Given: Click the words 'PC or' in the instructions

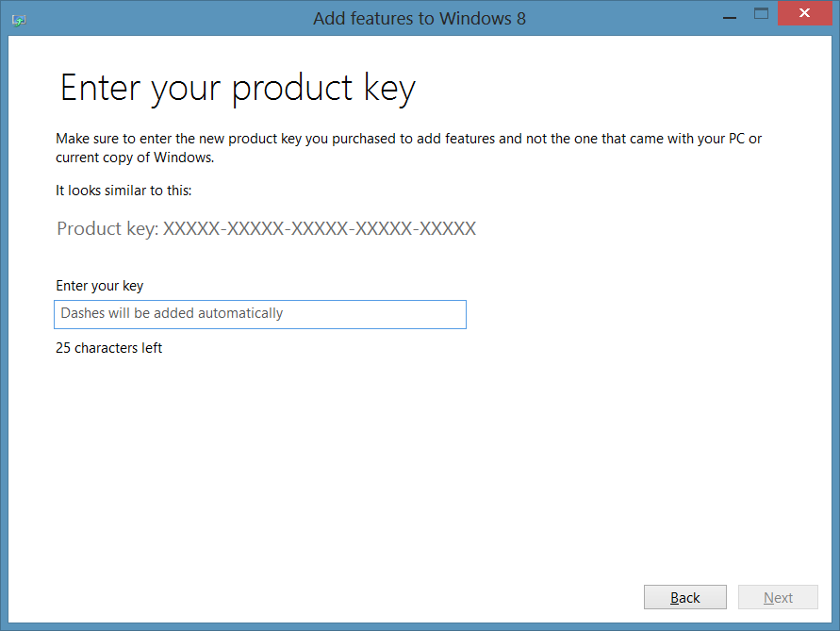Looking at the screenshot, I should click(x=743, y=139).
